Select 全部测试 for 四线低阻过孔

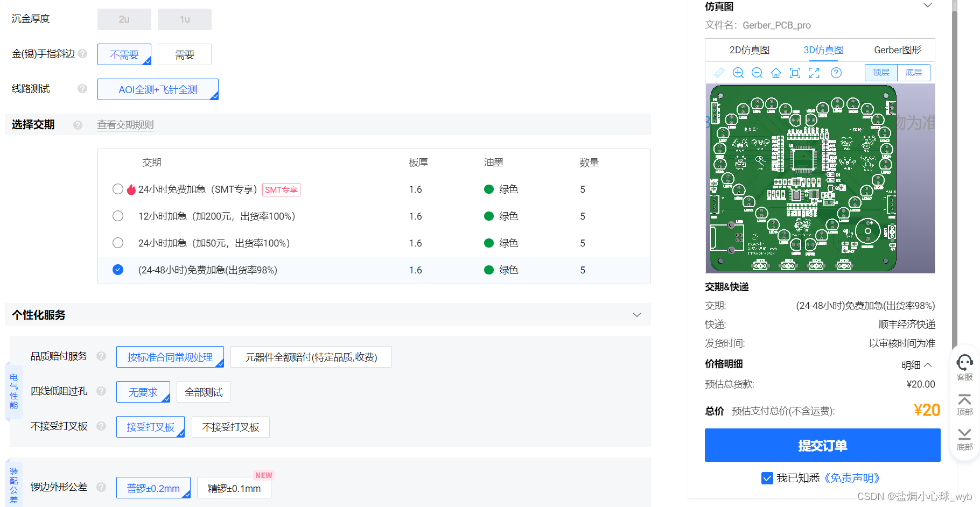click(x=204, y=392)
